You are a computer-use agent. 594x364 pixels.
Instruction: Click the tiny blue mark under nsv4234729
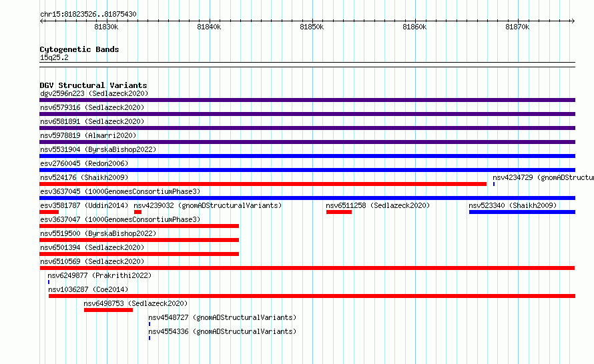494,184
